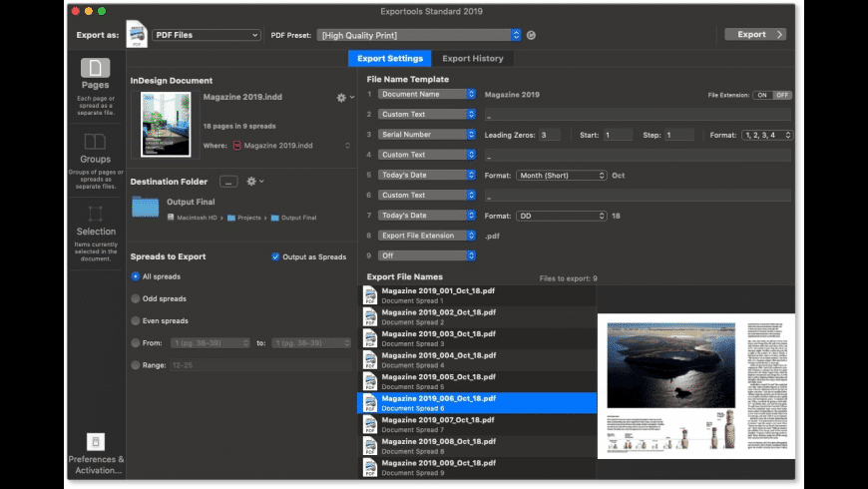Open row 7 Today's Date dropdown
Screen dimensions: 868x489
[x=427, y=216]
